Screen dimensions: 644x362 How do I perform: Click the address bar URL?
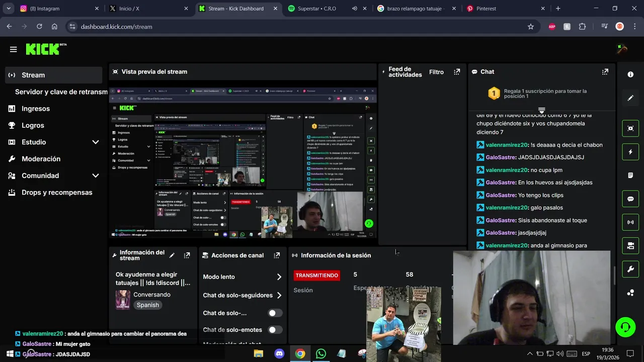click(x=116, y=27)
